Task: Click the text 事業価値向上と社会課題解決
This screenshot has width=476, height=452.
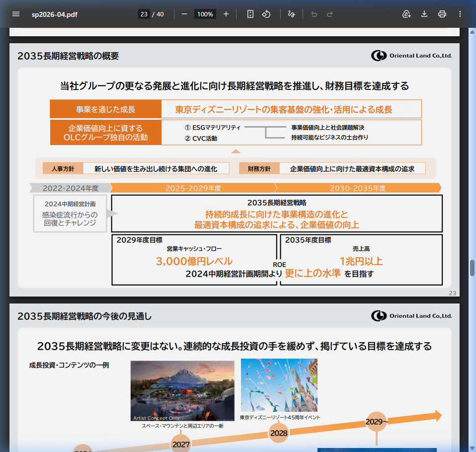Action: pos(328,128)
